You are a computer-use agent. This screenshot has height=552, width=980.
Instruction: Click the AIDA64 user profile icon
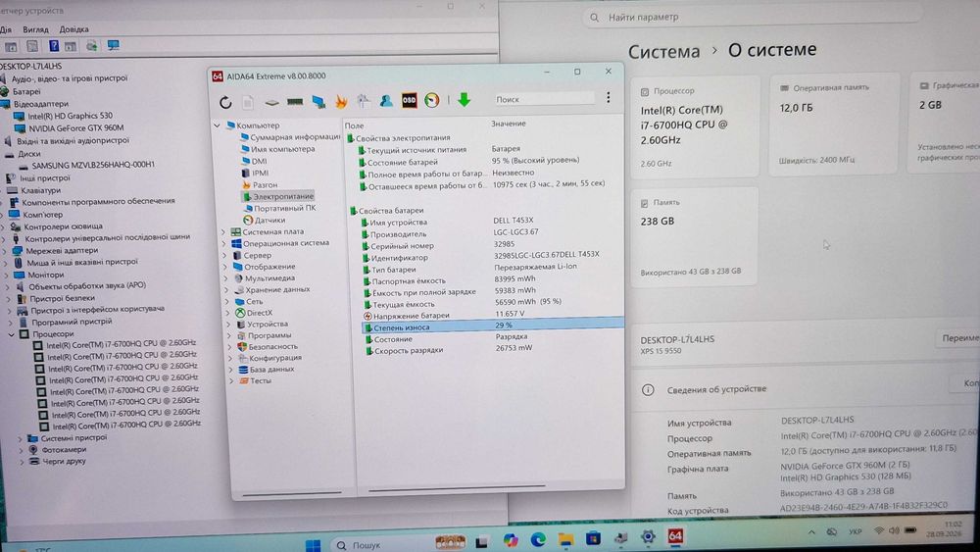pos(386,100)
